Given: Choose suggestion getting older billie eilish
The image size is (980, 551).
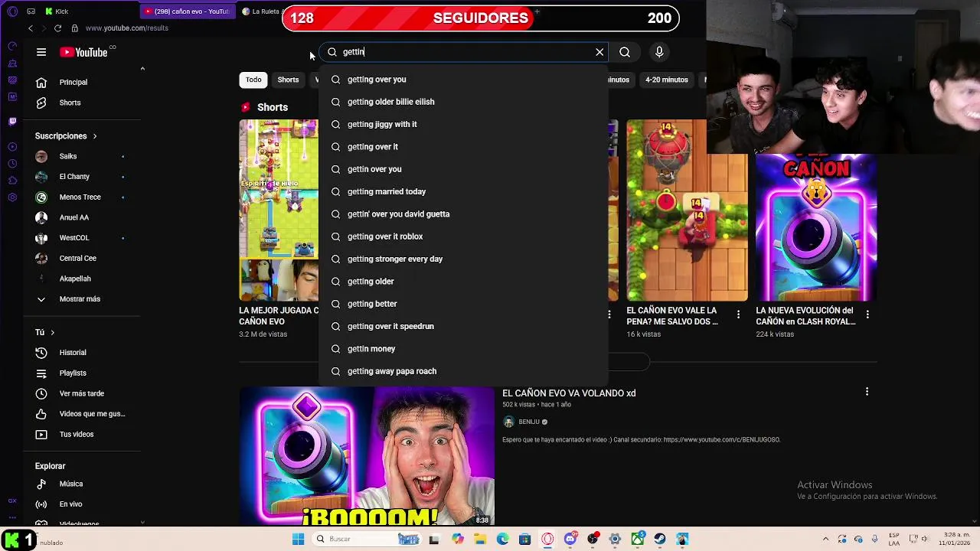Looking at the screenshot, I should pos(464,102).
